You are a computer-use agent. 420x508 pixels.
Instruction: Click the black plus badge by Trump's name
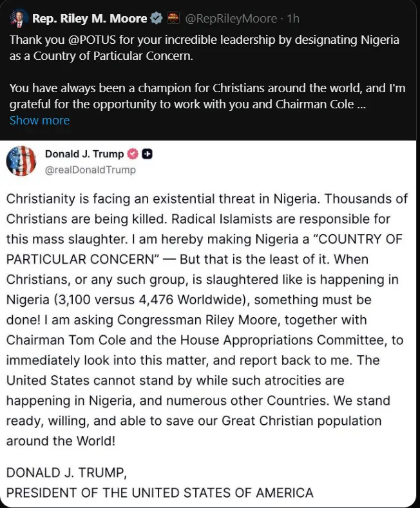point(147,154)
